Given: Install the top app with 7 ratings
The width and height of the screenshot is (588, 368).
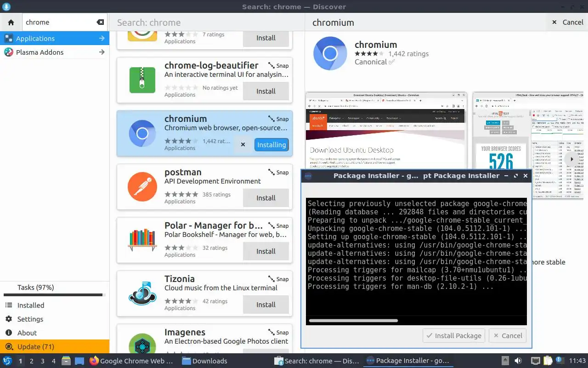Looking at the screenshot, I should (x=266, y=38).
